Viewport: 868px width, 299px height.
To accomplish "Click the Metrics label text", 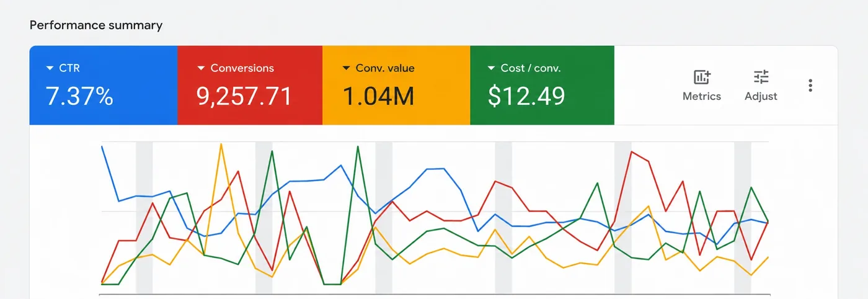I will coord(702,96).
